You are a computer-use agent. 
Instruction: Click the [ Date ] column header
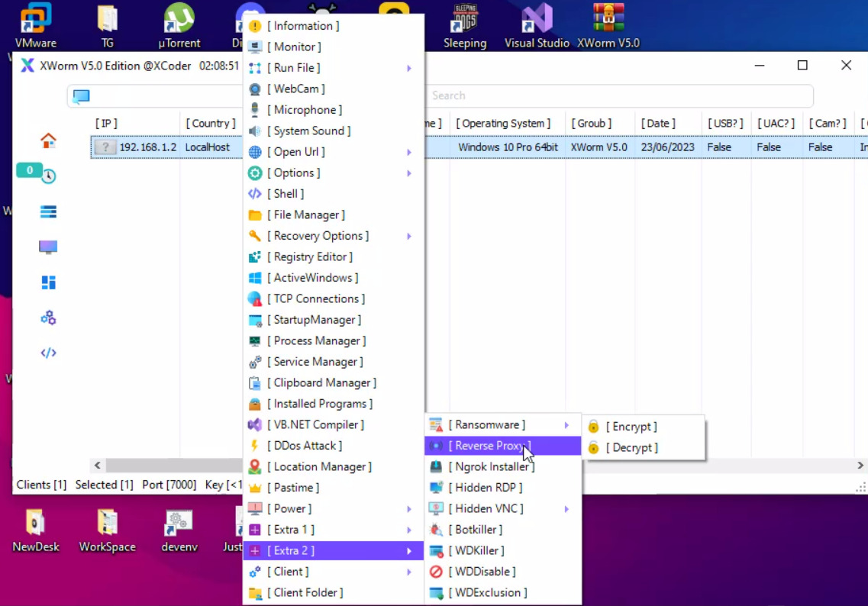click(x=658, y=124)
